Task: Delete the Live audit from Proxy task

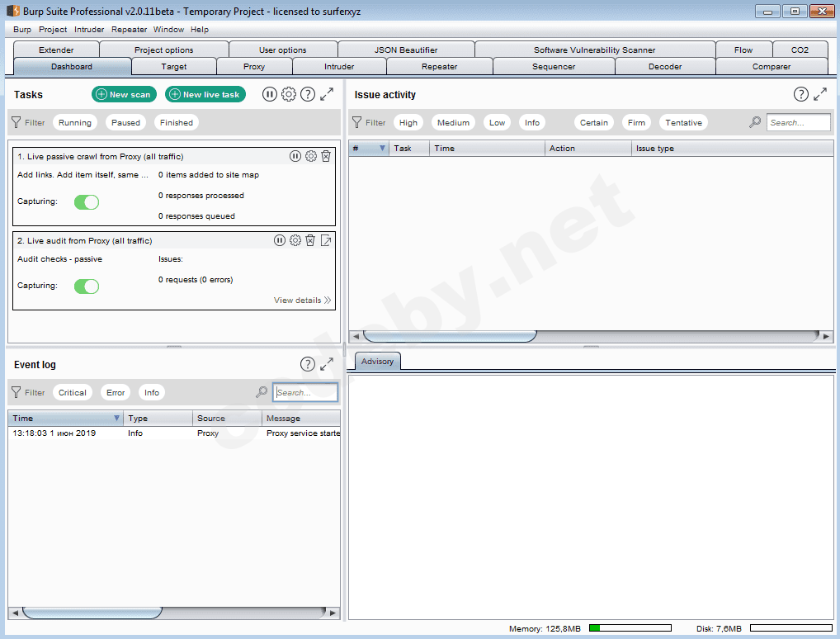Action: (310, 240)
